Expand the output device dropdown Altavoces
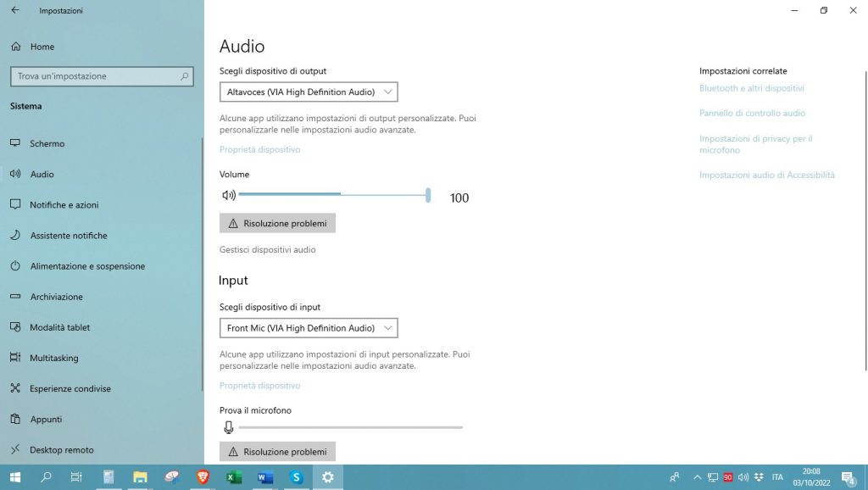The image size is (868, 490). (x=309, y=92)
